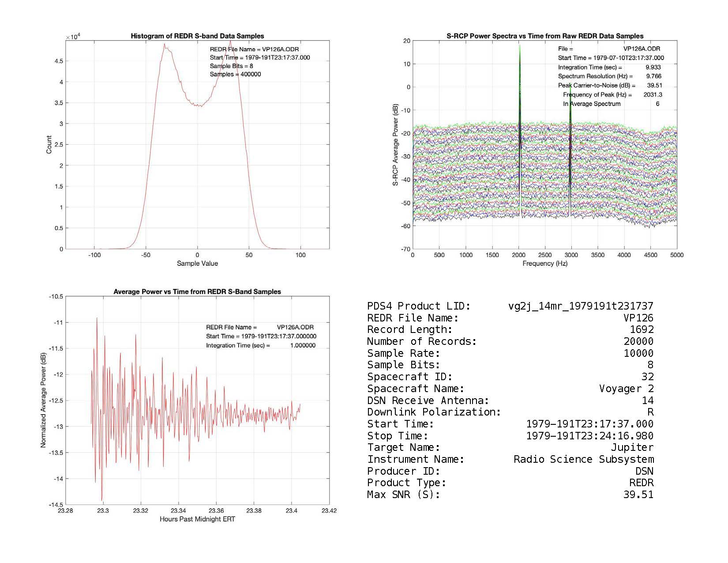Click the Max SNR (S) label in table
This screenshot has height=563, width=728.
[x=404, y=495]
